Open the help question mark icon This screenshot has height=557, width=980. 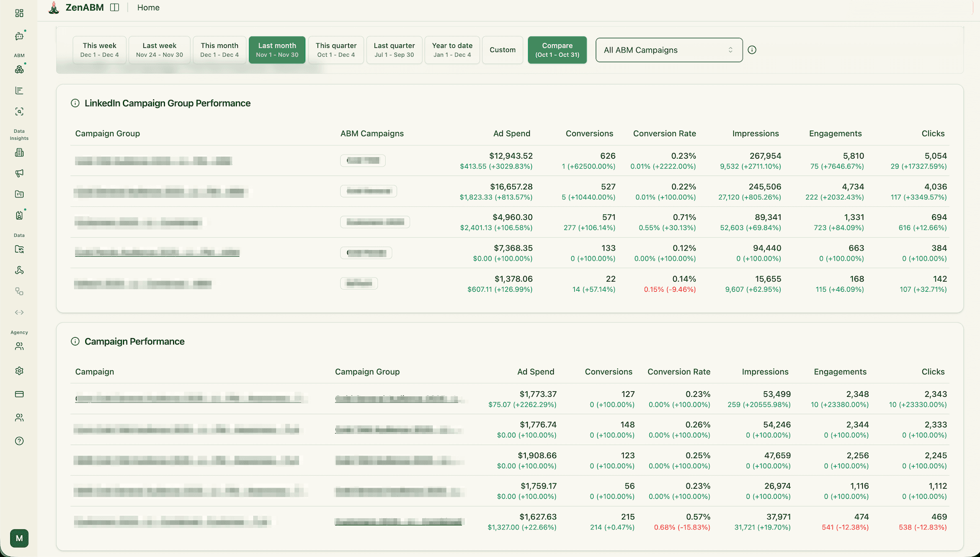click(19, 441)
